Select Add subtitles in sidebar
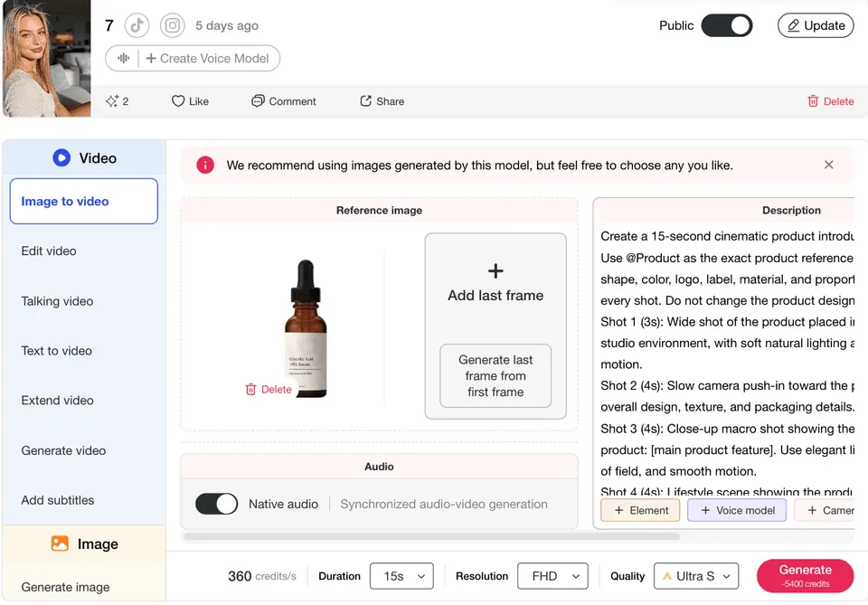 coord(58,500)
